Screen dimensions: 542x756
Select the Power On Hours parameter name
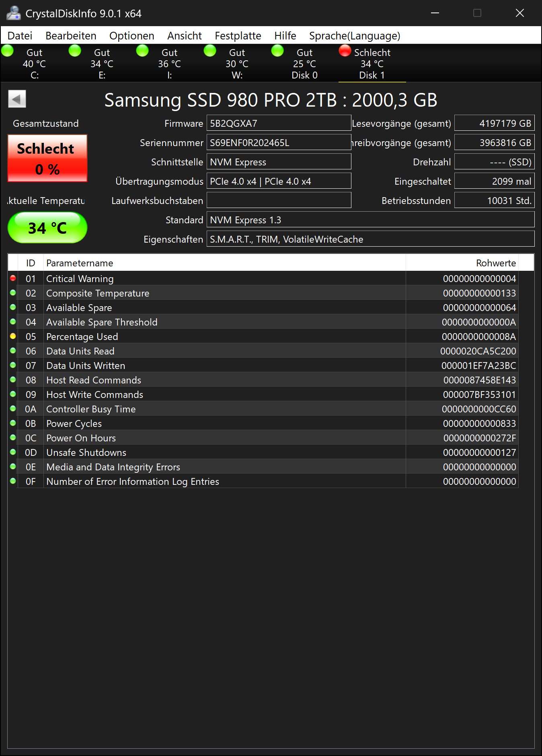point(81,438)
